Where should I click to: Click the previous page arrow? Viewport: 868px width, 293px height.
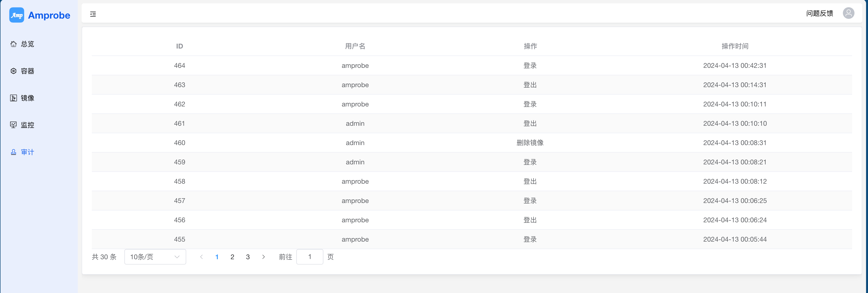(201, 257)
